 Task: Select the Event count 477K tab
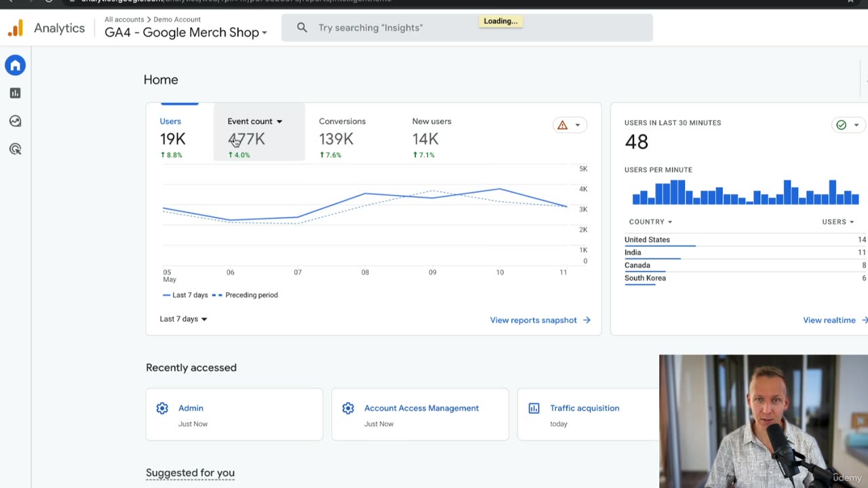pos(259,133)
